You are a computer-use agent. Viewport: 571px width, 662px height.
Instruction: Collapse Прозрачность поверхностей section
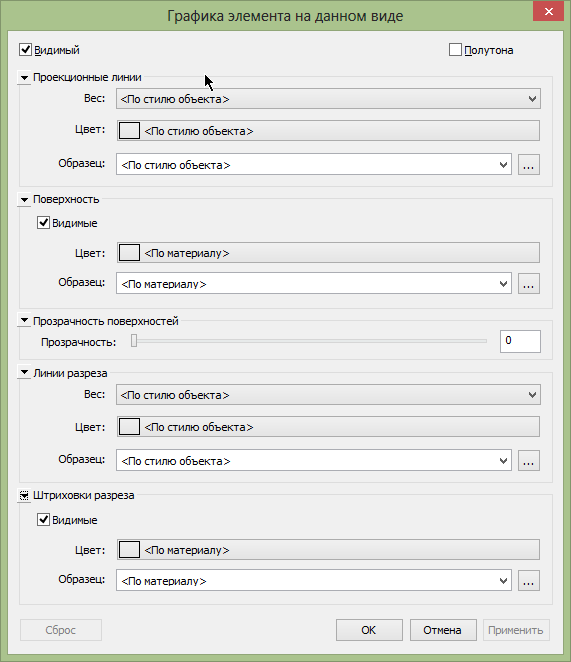pyautogui.click(x=24, y=321)
